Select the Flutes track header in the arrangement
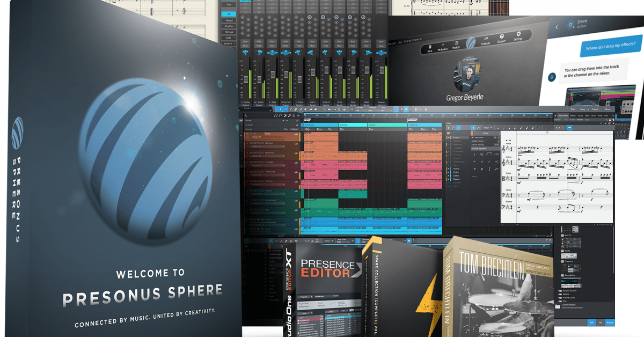This screenshot has height=337, width=644. [x=272, y=137]
